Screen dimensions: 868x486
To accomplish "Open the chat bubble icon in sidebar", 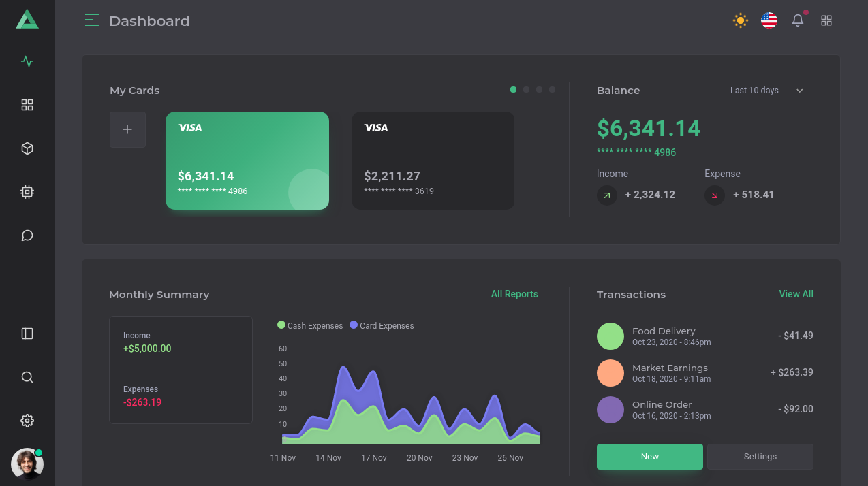I will pos(27,236).
